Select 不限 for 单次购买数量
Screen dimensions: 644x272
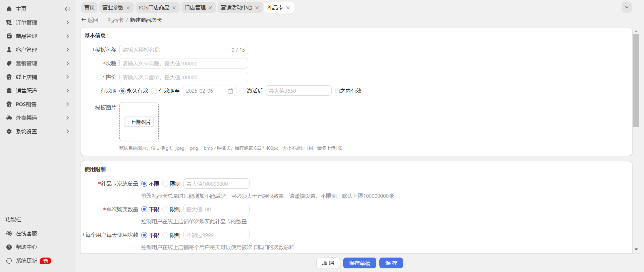(x=144, y=209)
